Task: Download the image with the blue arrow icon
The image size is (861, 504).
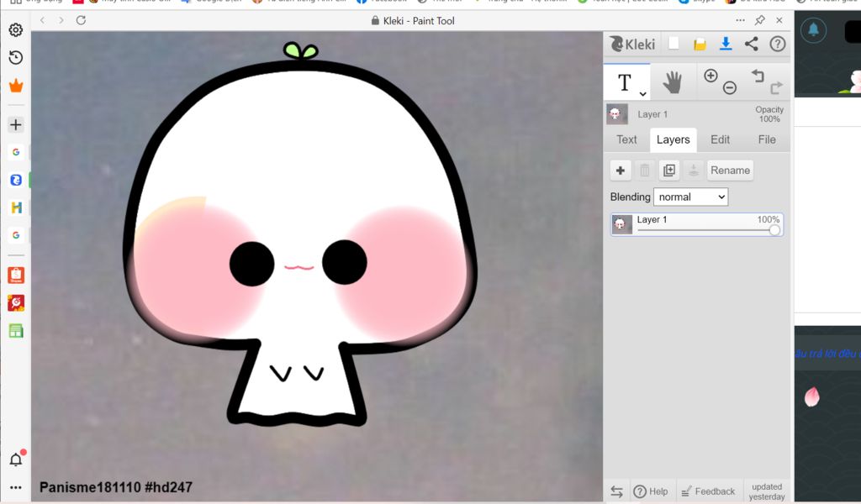Action: tap(726, 44)
